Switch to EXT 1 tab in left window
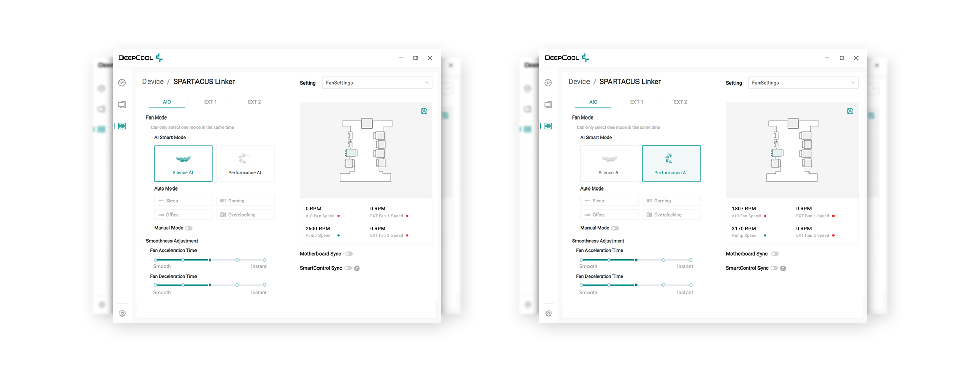The height and width of the screenshot is (379, 980). pos(210,102)
